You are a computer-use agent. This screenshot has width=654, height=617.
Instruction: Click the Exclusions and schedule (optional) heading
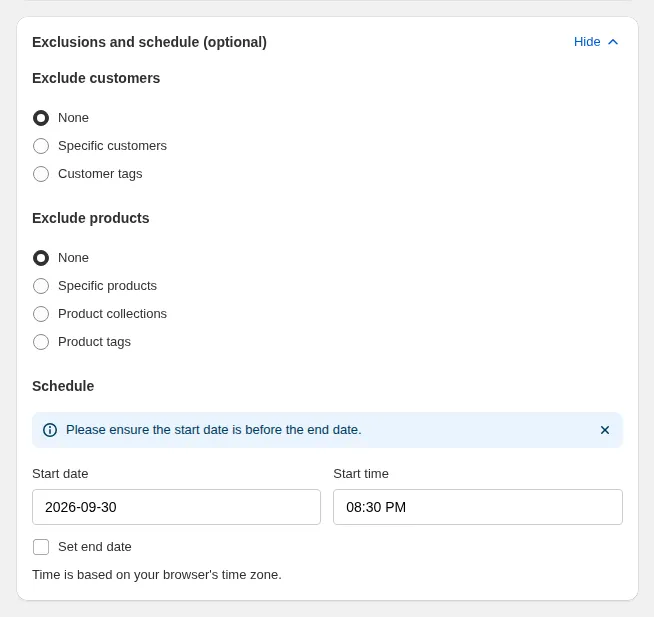coord(149,42)
